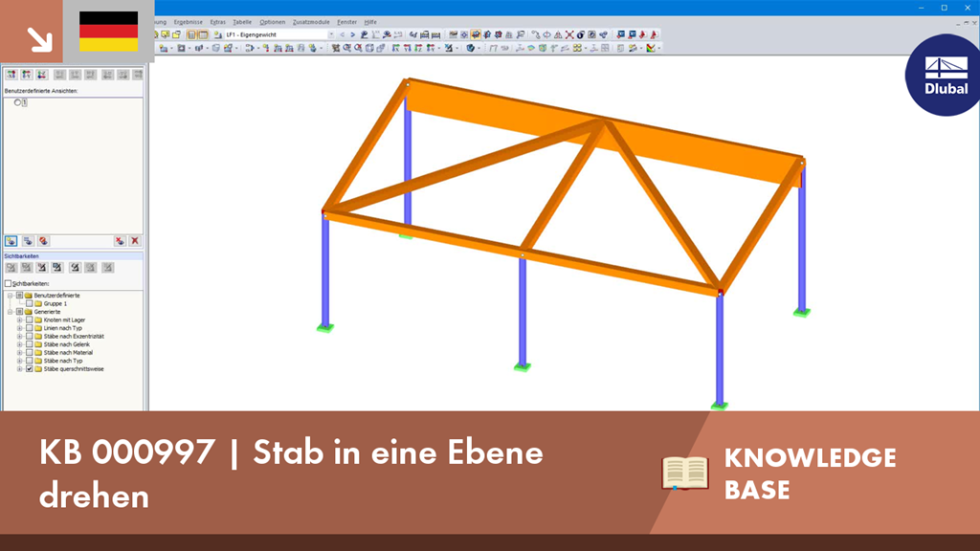Click the red X delete icon in top toolbar
This screenshot has height=551, width=980.
(569, 35)
